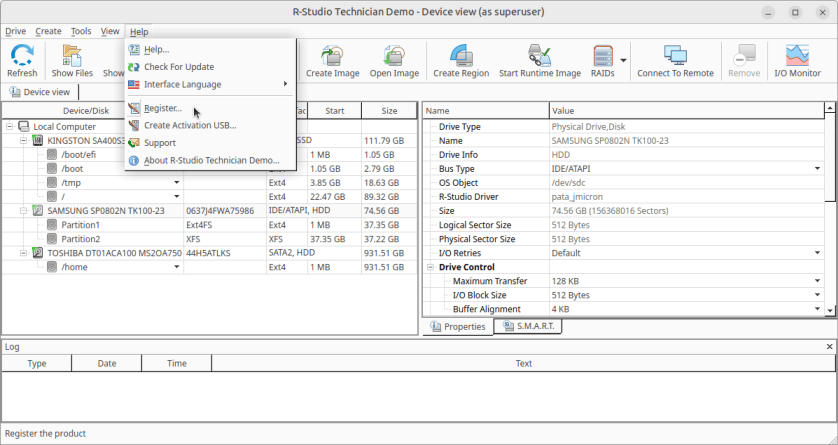838x445 pixels.
Task: Click the I/O Monitor icon
Action: coord(797,55)
